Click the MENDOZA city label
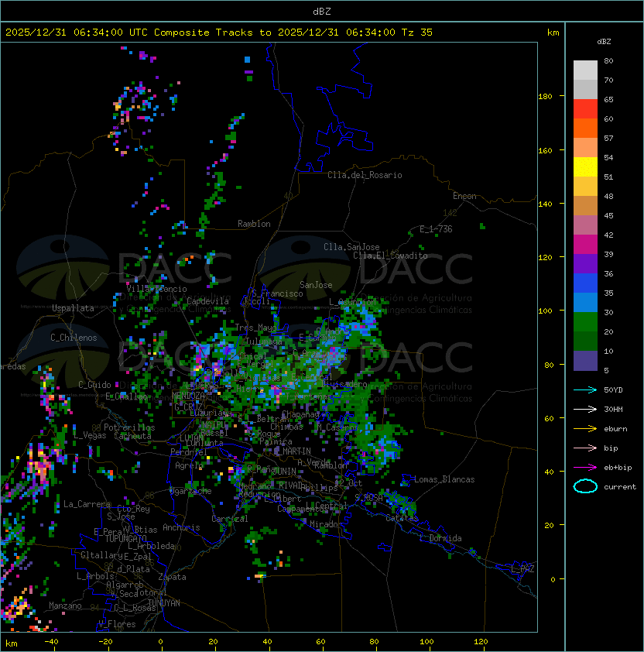 188,395
